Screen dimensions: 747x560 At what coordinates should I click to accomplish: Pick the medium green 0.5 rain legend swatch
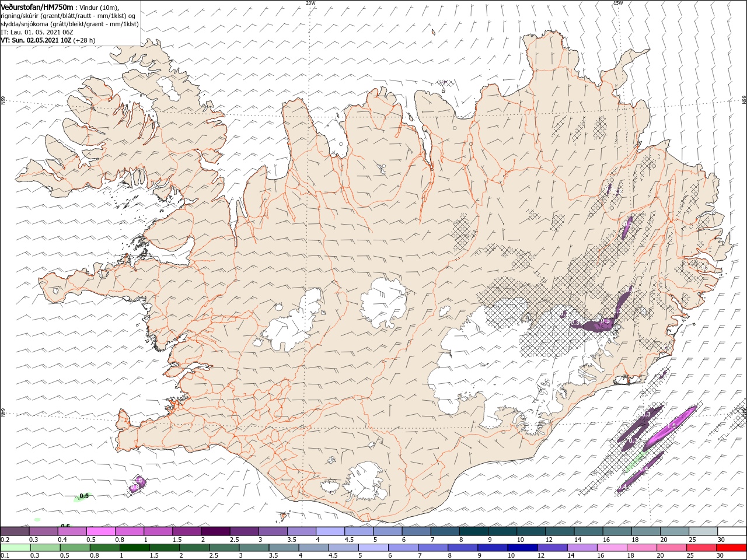(75, 548)
